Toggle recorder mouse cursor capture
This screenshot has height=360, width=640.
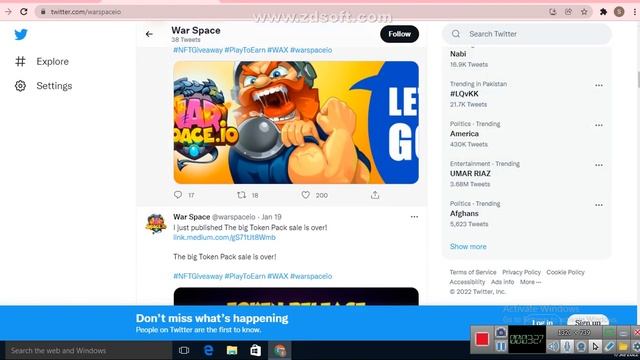tap(595, 347)
